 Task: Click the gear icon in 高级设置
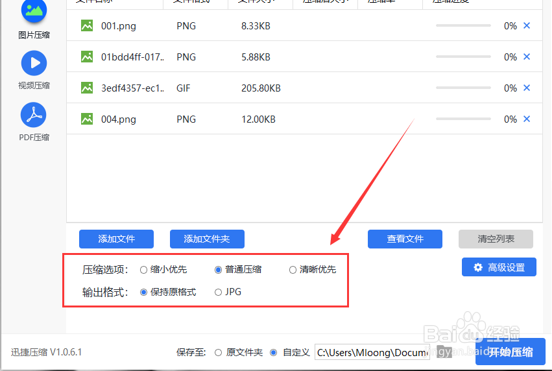click(x=478, y=267)
